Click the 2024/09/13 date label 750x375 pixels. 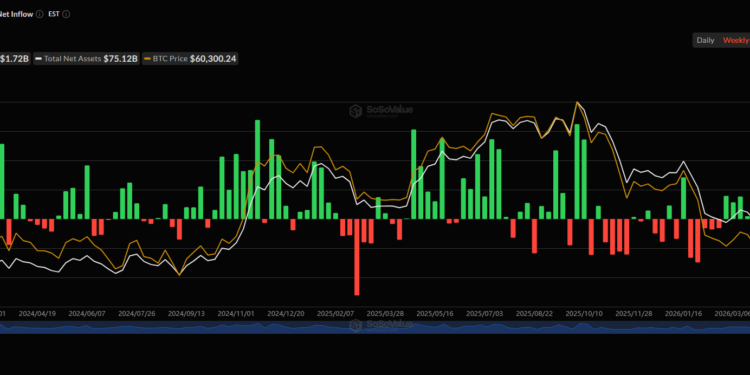(186, 314)
